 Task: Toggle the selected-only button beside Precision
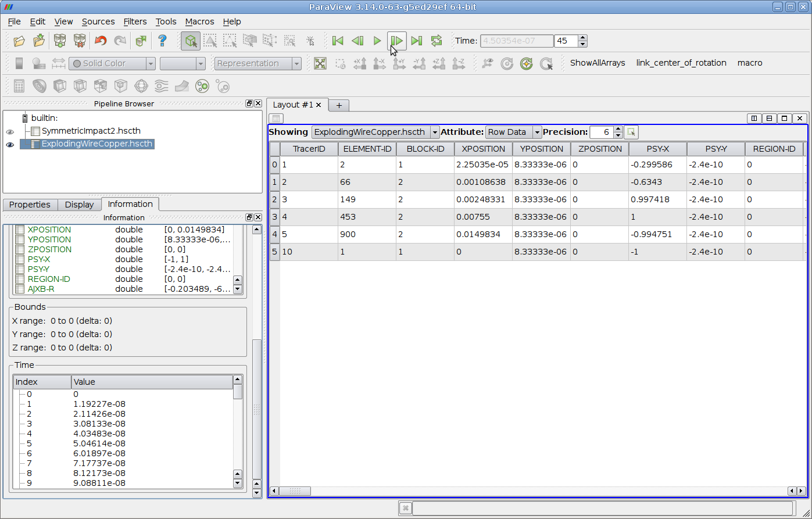pos(631,133)
